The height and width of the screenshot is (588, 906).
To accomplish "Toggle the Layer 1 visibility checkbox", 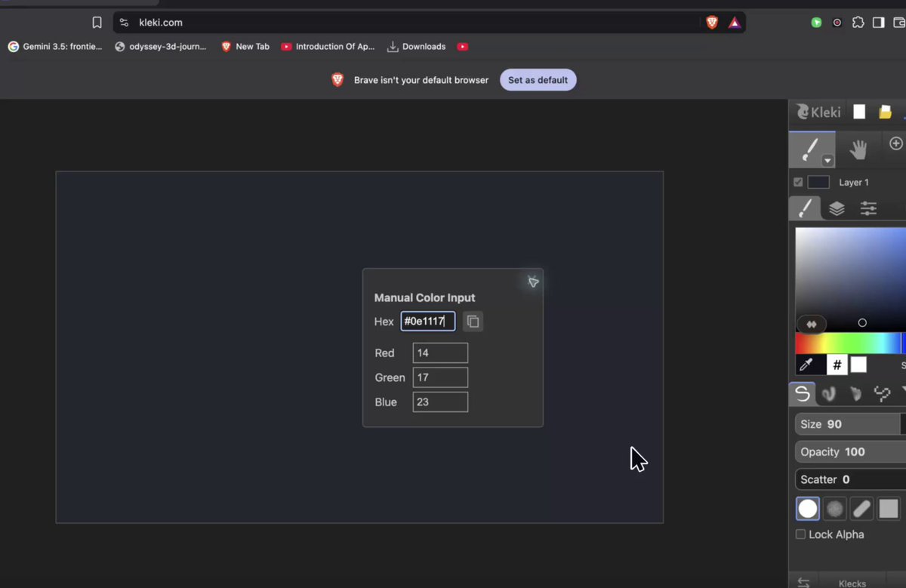I will point(798,182).
